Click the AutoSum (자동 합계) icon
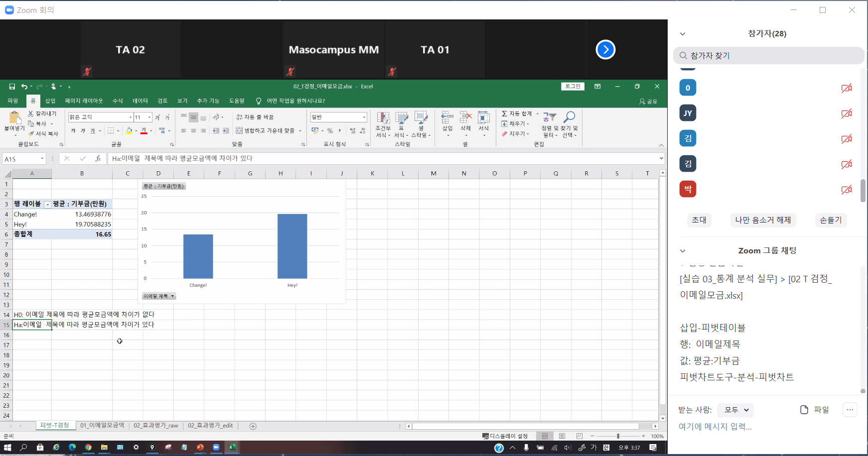This screenshot has height=456, width=868. pos(505,114)
